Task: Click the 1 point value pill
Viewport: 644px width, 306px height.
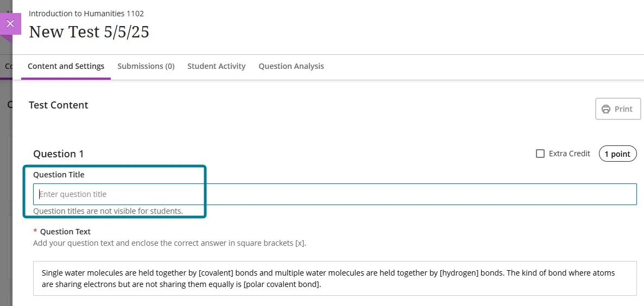Action: 617,154
